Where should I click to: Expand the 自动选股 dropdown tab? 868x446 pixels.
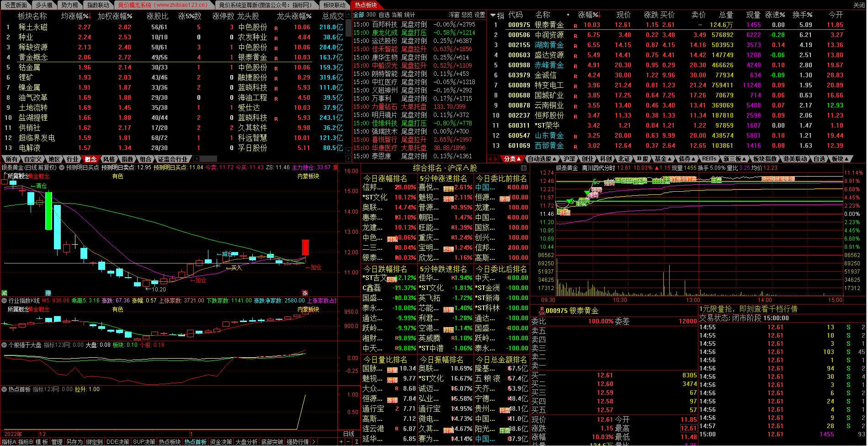click(542, 159)
